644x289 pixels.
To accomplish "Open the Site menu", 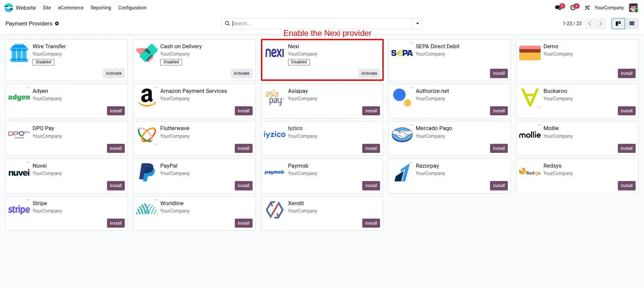I will click(x=47, y=8).
